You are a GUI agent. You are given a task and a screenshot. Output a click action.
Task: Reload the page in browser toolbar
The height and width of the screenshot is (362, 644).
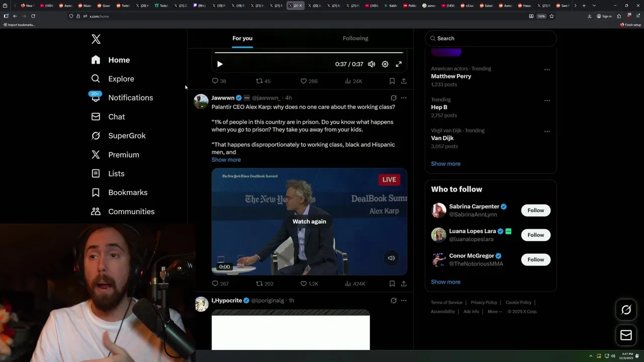(33, 16)
